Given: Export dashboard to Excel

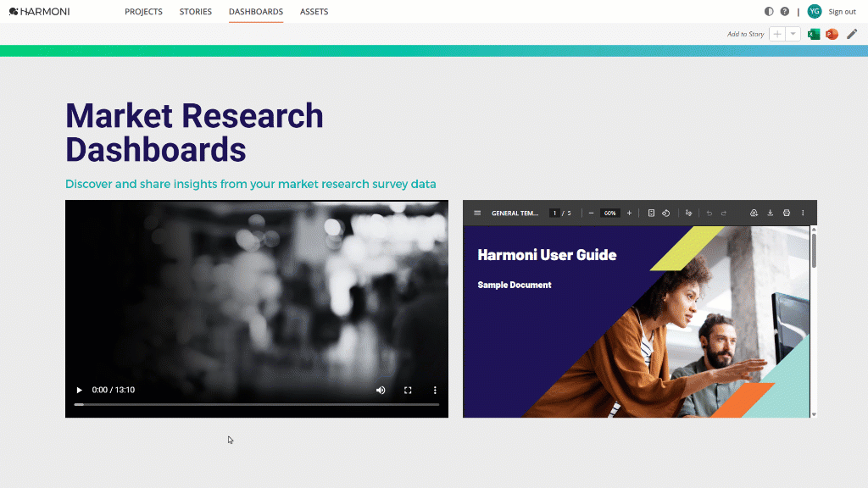Looking at the screenshot, I should (813, 34).
